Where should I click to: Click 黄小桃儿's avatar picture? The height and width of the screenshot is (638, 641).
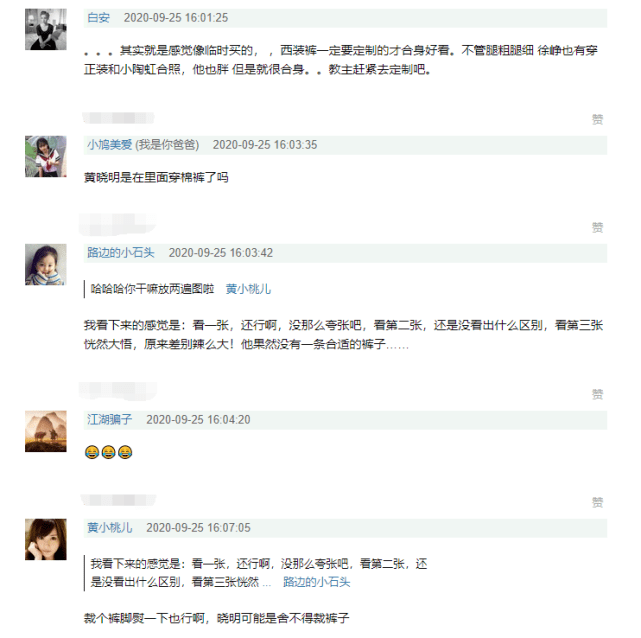(x=45, y=539)
